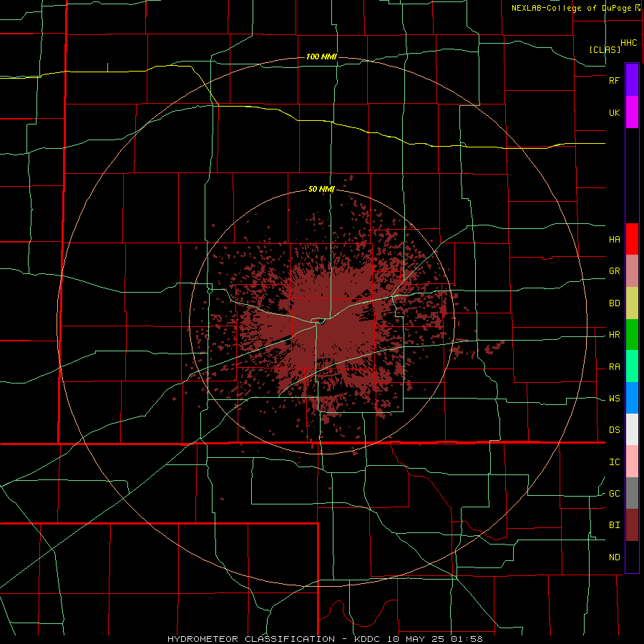
Task: Click the BI legend label
Action: click(614, 525)
